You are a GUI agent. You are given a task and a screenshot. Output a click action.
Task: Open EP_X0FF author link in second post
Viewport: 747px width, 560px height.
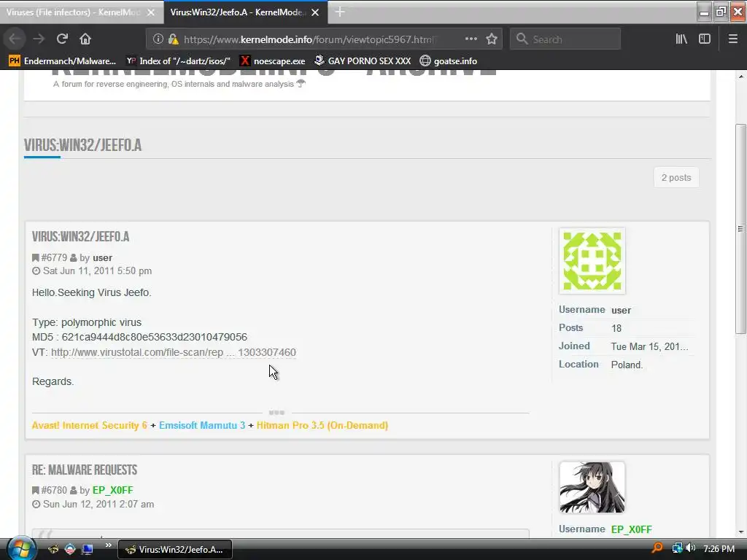(113, 490)
